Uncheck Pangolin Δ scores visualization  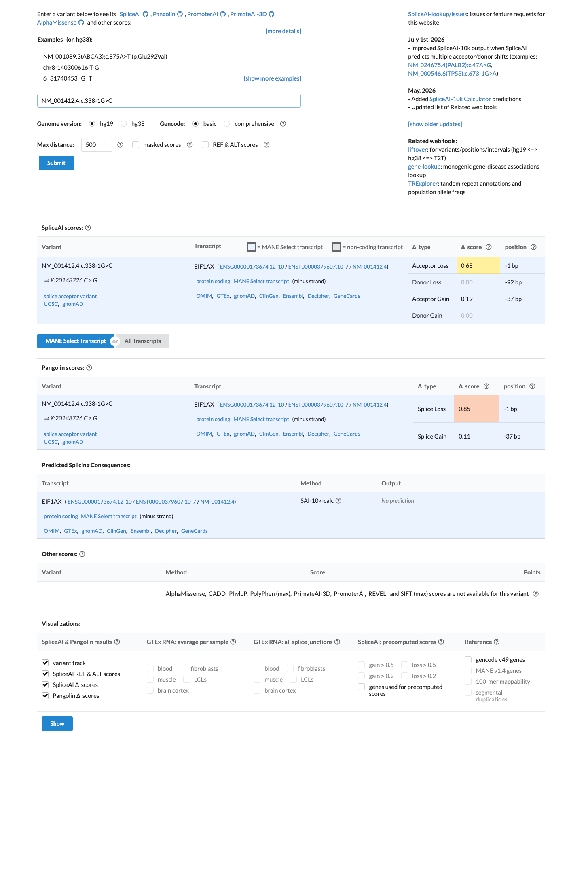[x=45, y=696]
